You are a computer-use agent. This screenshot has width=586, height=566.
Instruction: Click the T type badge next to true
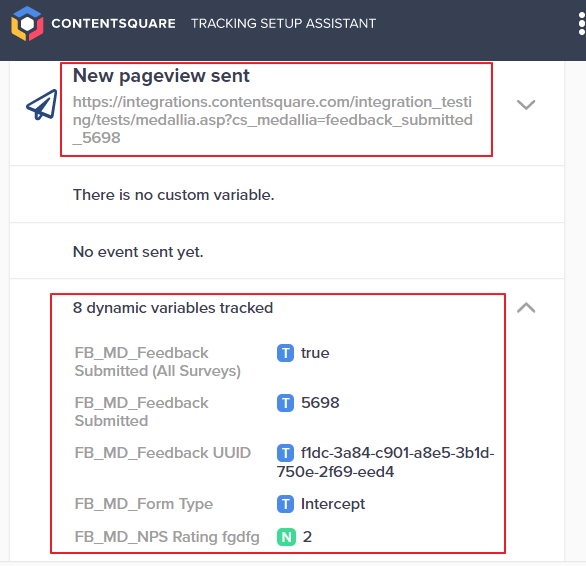coord(285,353)
